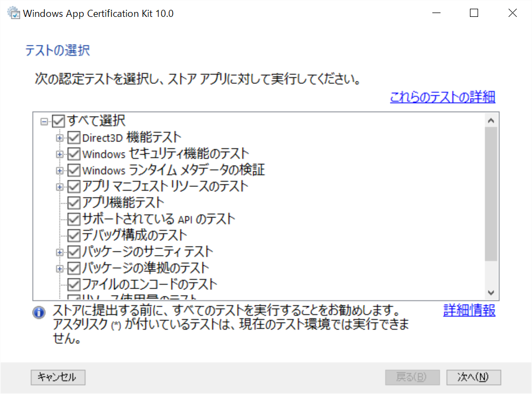Viewport: 532px width, 394px height.
Task: Expand パッケージのサニティ テスト node
Action: pos(60,252)
